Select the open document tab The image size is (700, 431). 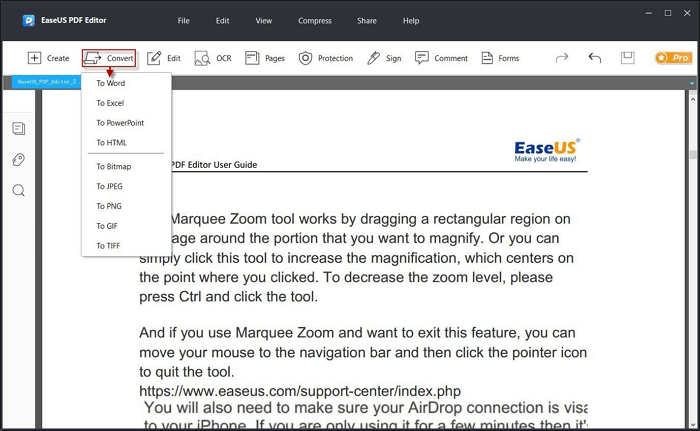pyautogui.click(x=46, y=82)
